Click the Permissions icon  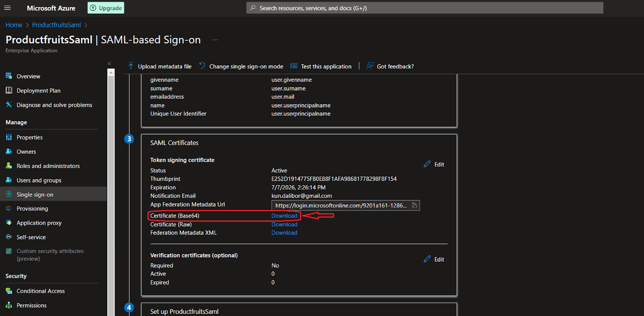[x=9, y=305]
